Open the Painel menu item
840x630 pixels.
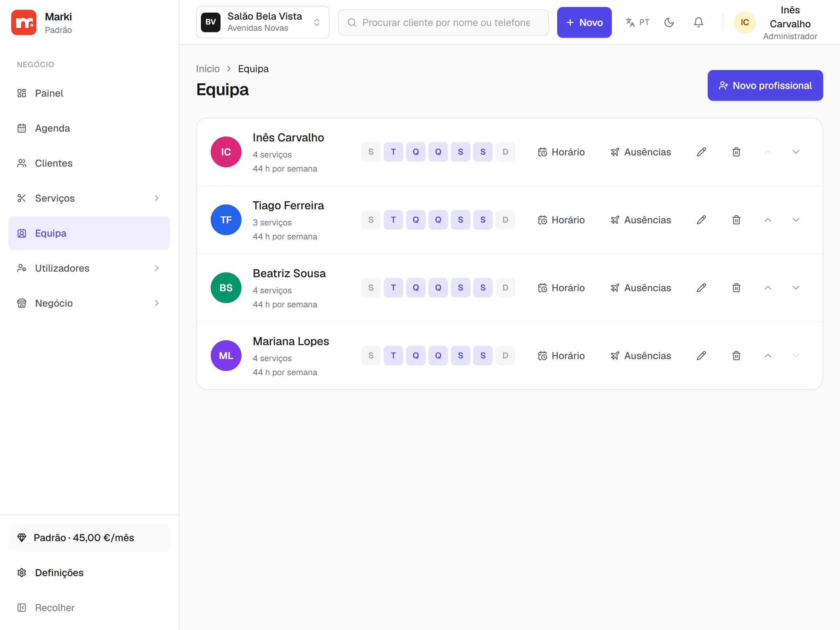pos(89,93)
